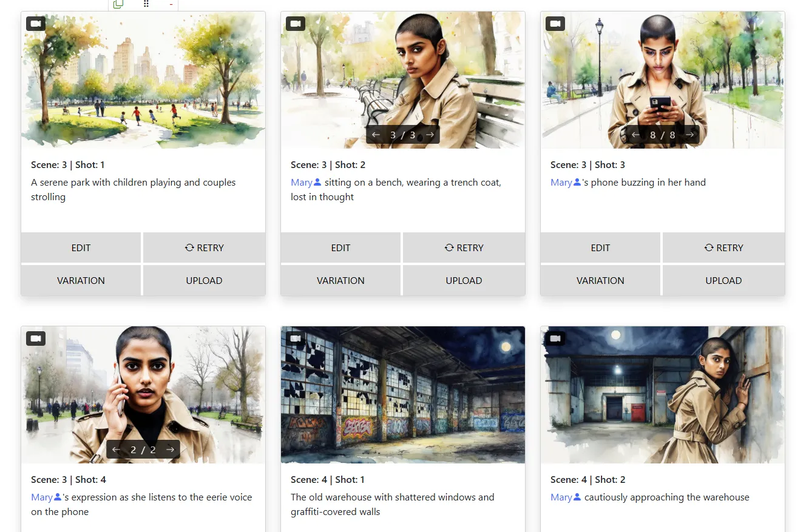The height and width of the screenshot is (532, 809).
Task: Click the video camera icon on the warehouse exterior card
Action: (x=295, y=338)
